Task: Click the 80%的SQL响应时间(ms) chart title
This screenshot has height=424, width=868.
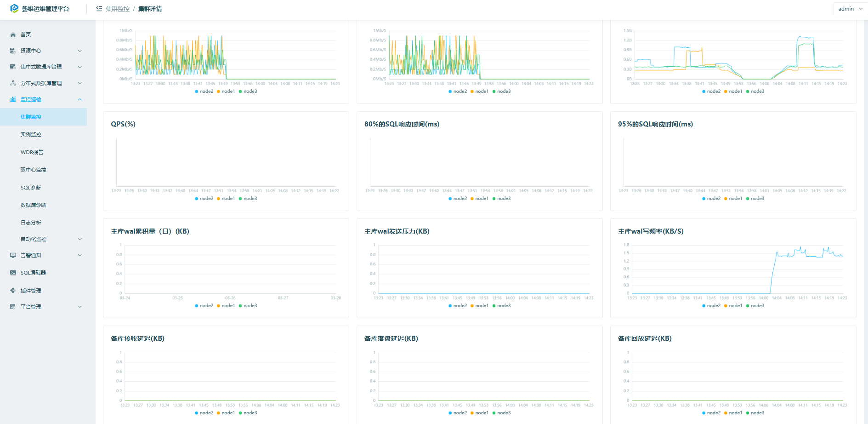Action: click(x=402, y=124)
